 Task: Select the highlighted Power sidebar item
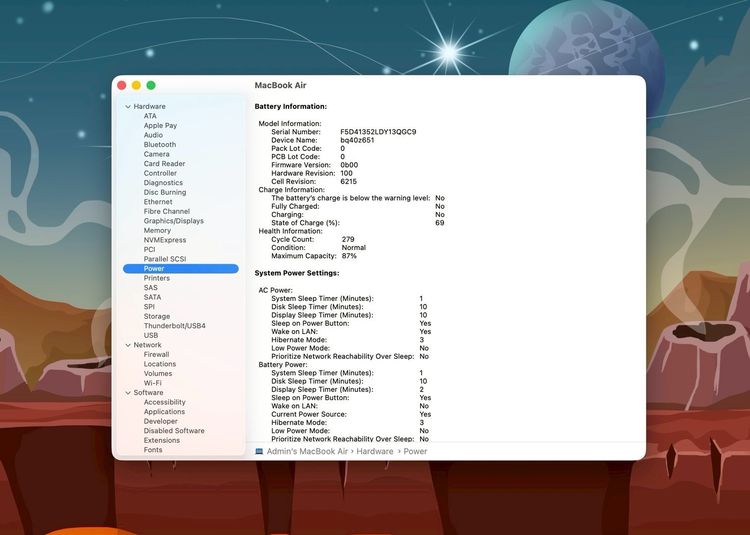[154, 269]
